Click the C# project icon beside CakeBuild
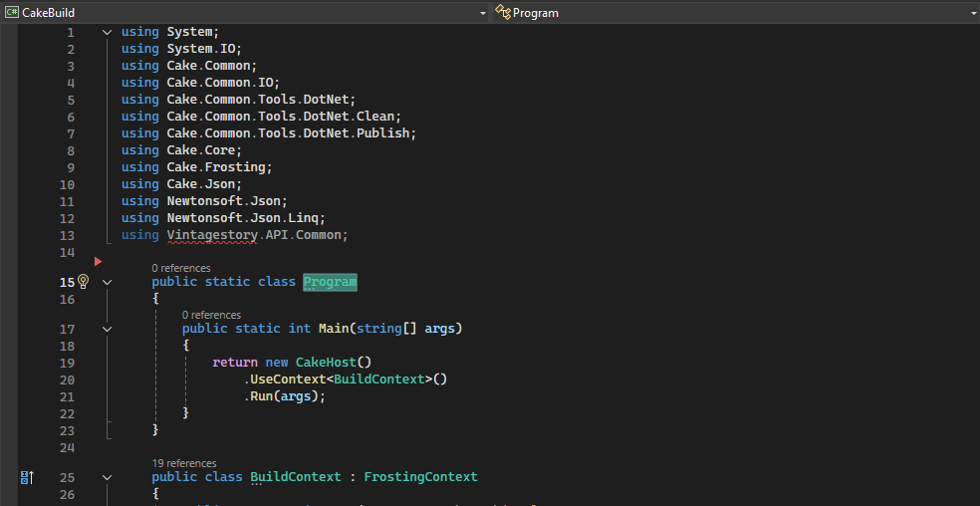Viewport: 980px width, 506px height. pos(12,13)
